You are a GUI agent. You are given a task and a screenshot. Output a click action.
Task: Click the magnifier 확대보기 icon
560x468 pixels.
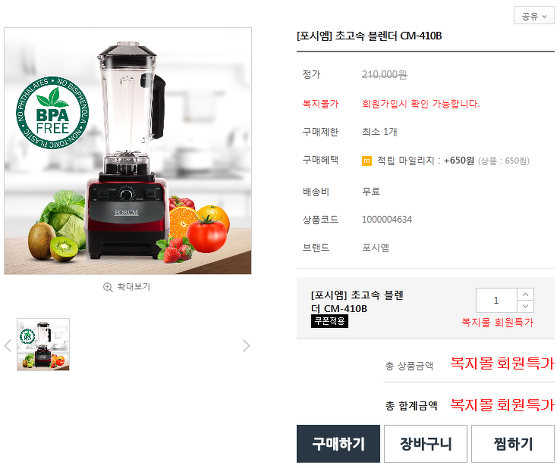coord(108,287)
